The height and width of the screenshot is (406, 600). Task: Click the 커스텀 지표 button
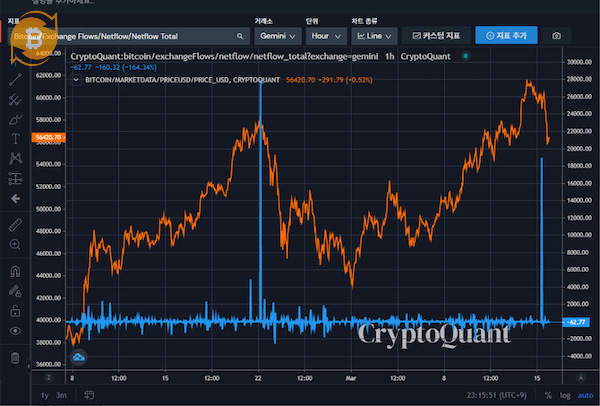(x=436, y=36)
